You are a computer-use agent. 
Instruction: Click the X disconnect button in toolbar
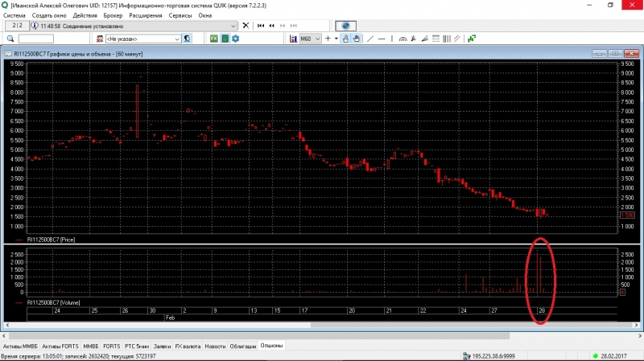point(247,26)
